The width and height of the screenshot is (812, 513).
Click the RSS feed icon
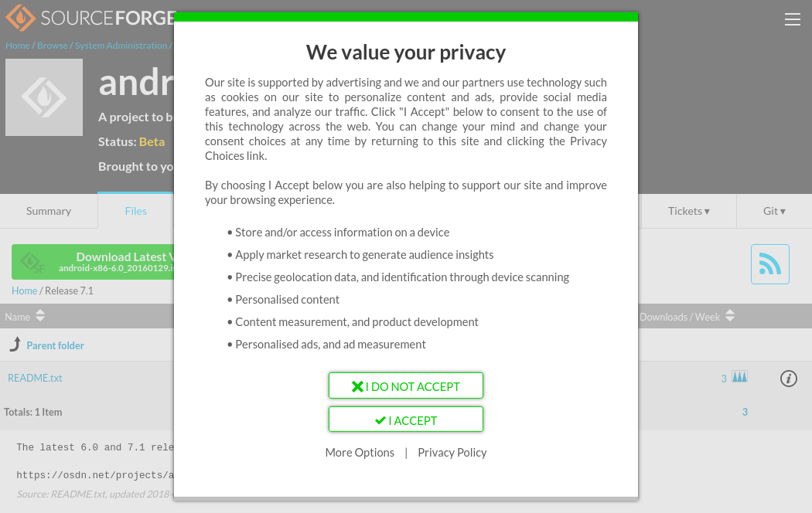[769, 264]
